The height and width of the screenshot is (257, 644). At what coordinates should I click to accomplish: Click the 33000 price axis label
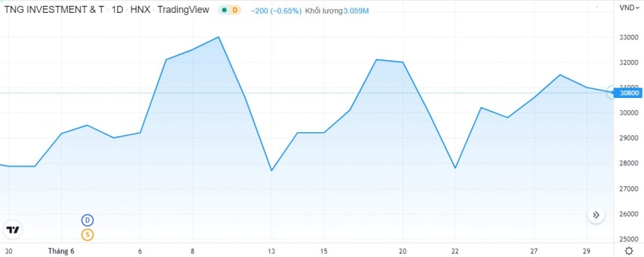pos(629,37)
